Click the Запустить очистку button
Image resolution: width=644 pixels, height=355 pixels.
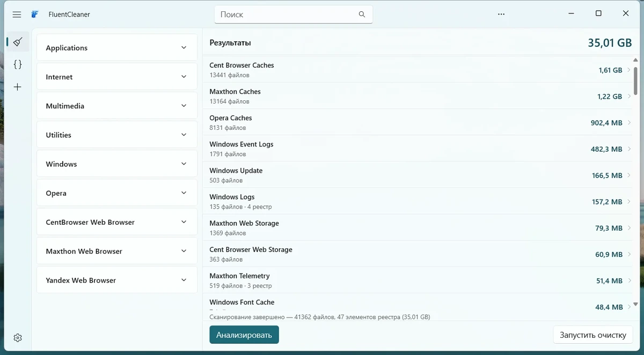coord(593,335)
